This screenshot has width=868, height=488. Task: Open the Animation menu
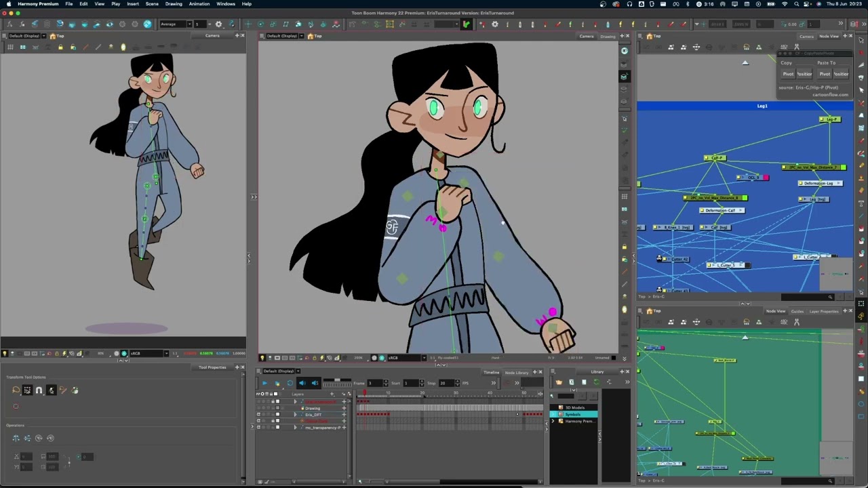tap(199, 4)
